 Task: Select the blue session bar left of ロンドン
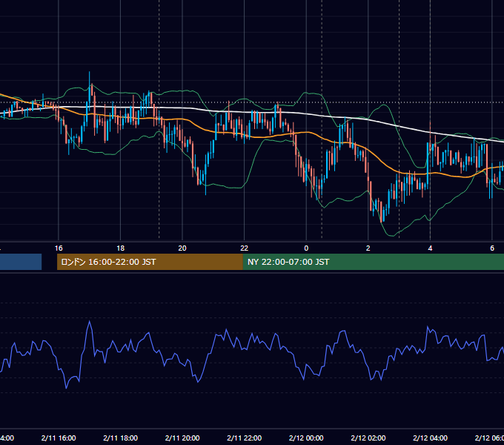(x=21, y=262)
